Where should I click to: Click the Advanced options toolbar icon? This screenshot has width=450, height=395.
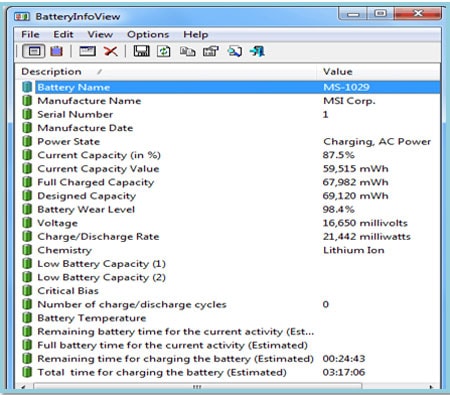(x=211, y=51)
